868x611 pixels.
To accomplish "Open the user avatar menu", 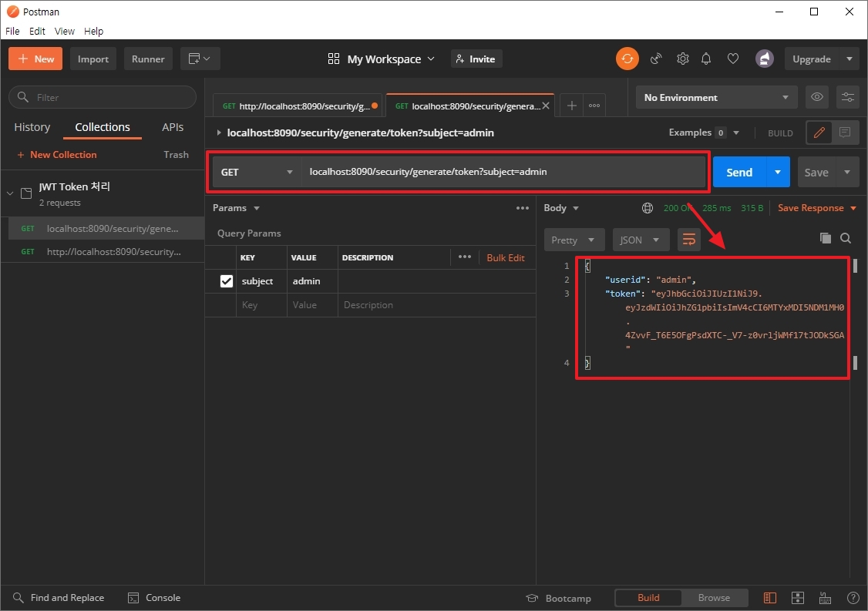I will tap(765, 59).
